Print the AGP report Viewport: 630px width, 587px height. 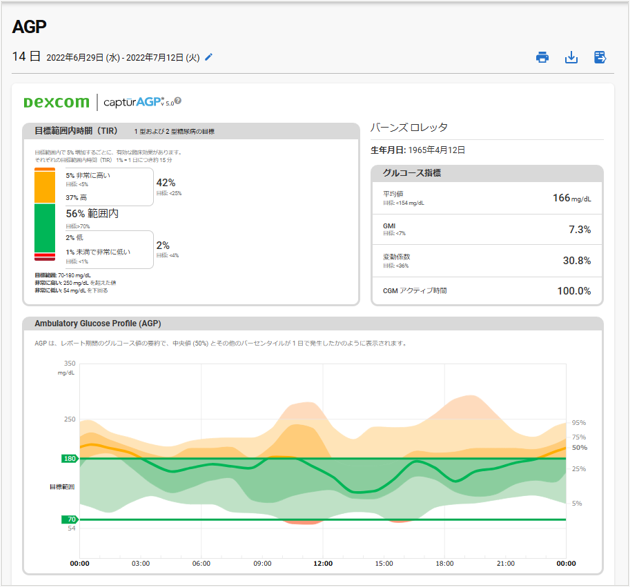(542, 57)
